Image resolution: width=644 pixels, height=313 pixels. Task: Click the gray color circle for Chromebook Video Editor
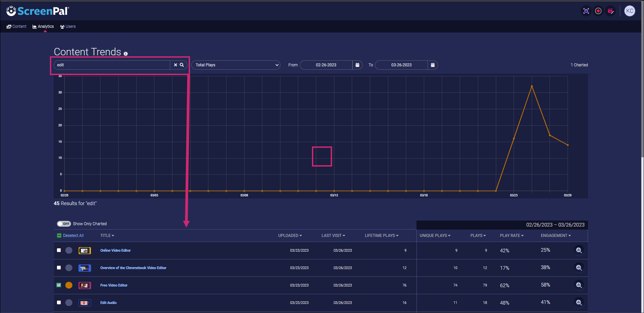pos(69,268)
